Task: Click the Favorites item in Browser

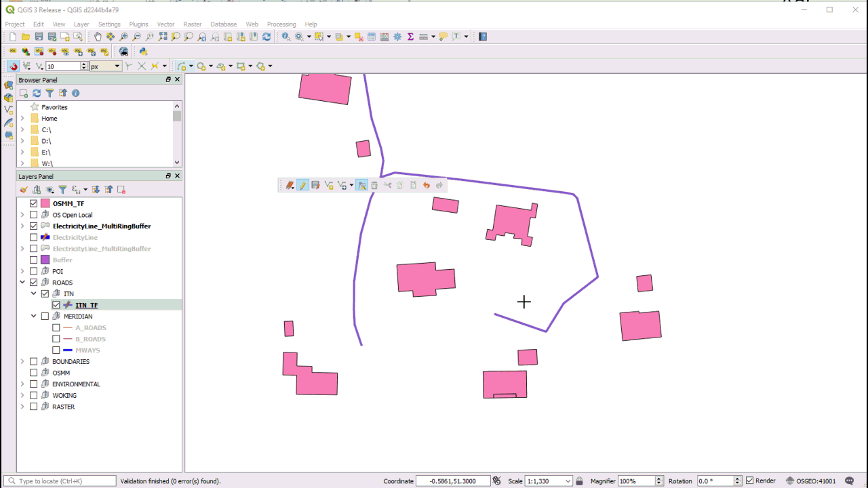Action: (x=54, y=107)
